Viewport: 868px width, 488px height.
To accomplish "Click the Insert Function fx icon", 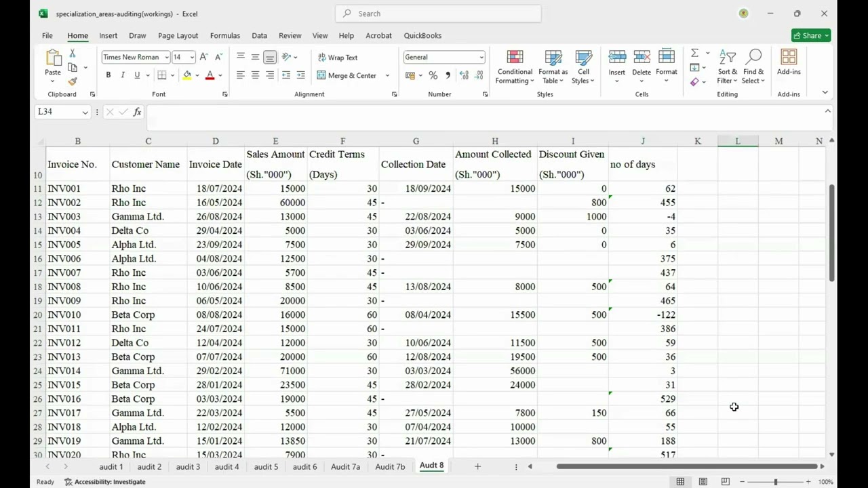I will [x=137, y=112].
